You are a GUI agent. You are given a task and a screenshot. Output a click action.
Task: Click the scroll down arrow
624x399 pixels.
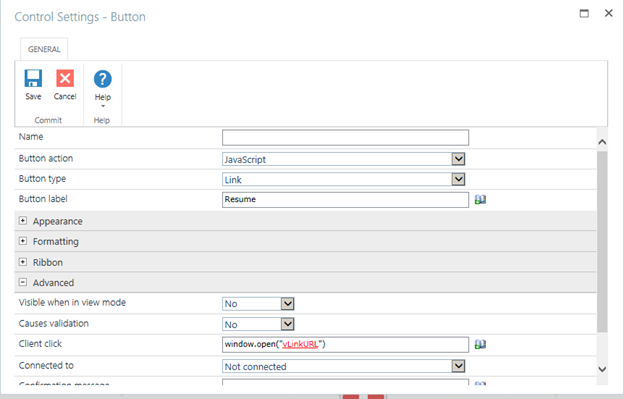point(602,369)
